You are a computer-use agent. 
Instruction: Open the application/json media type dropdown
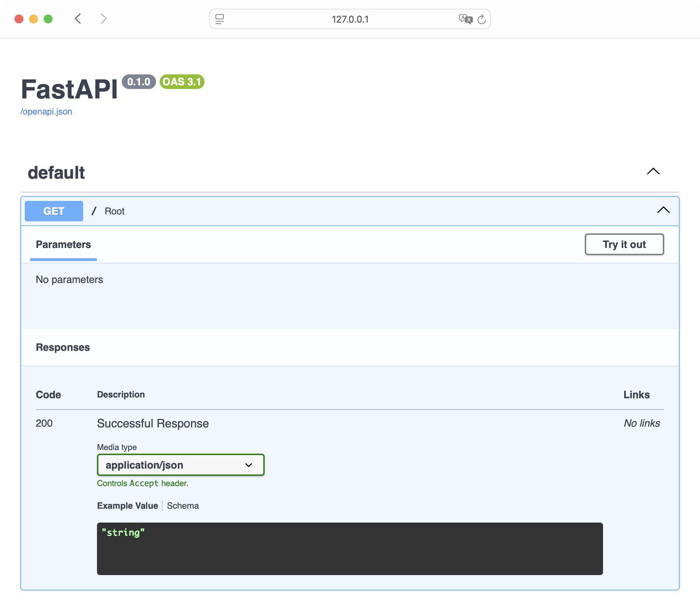[x=180, y=465]
